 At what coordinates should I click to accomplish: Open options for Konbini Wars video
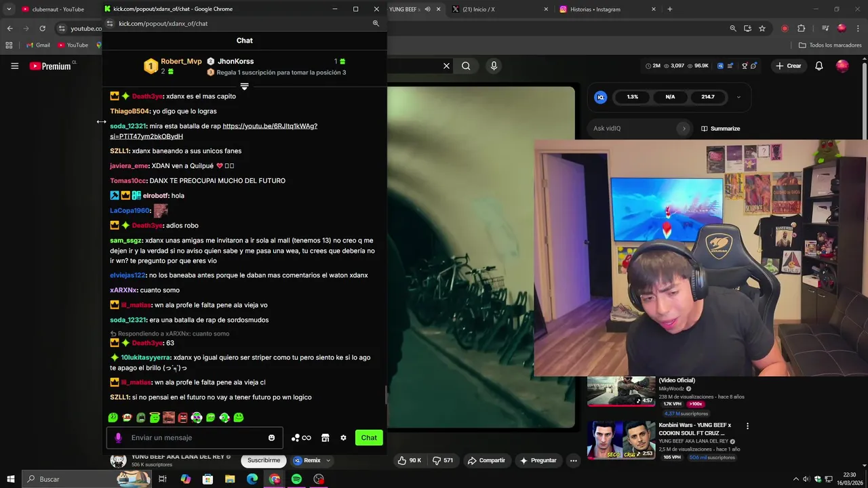(x=747, y=426)
